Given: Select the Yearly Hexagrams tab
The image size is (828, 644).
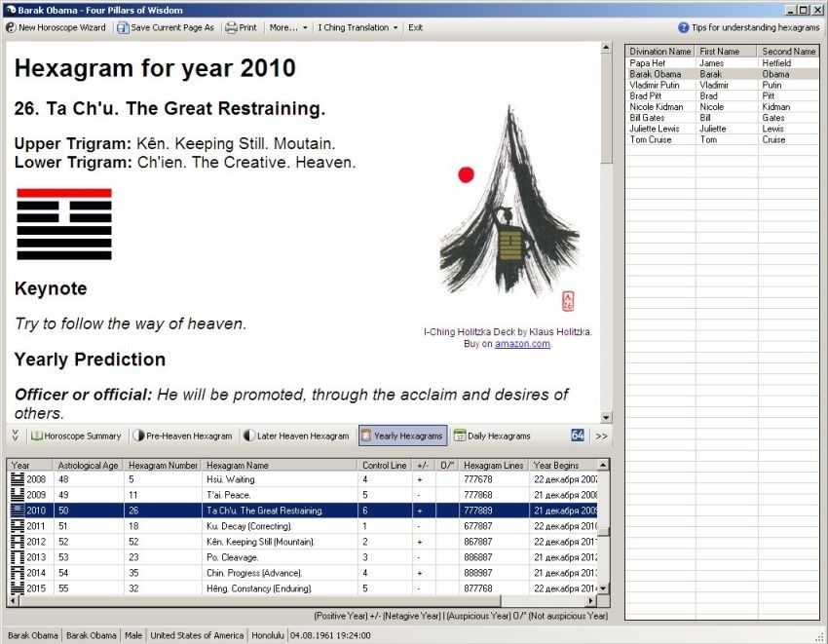Looking at the screenshot, I should click(x=403, y=436).
